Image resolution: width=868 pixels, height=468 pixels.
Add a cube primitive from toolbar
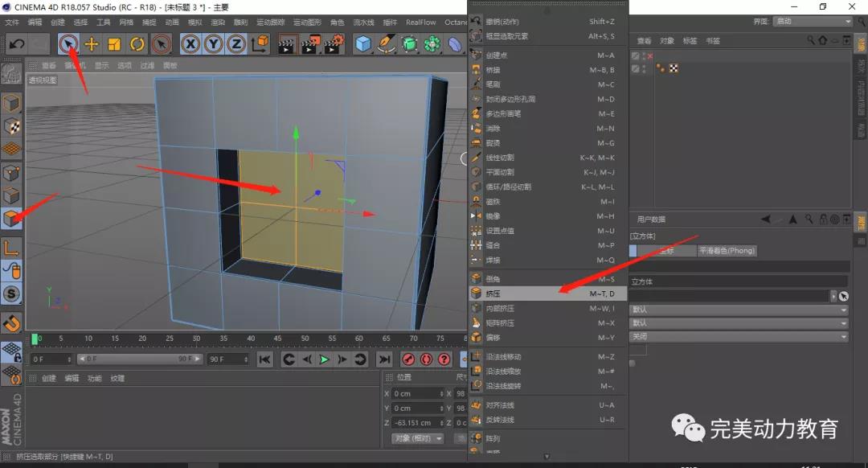point(364,43)
